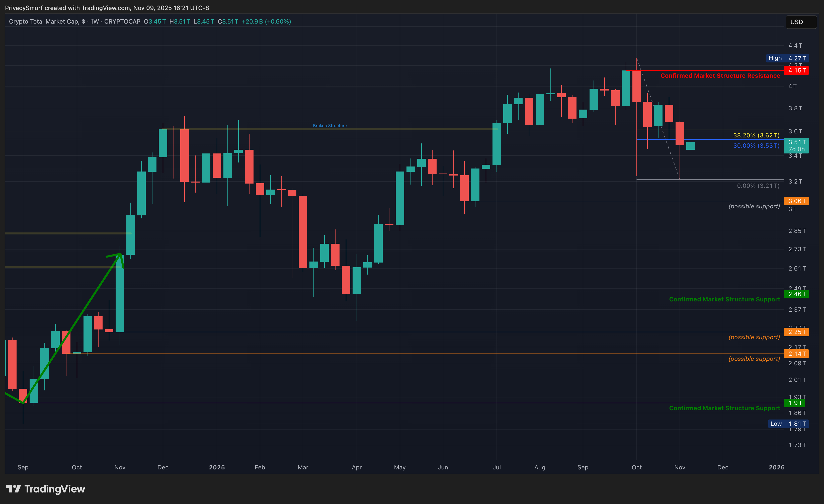Select the orange 2.25T price label
Viewport: 824px width, 504px height.
pyautogui.click(x=797, y=332)
